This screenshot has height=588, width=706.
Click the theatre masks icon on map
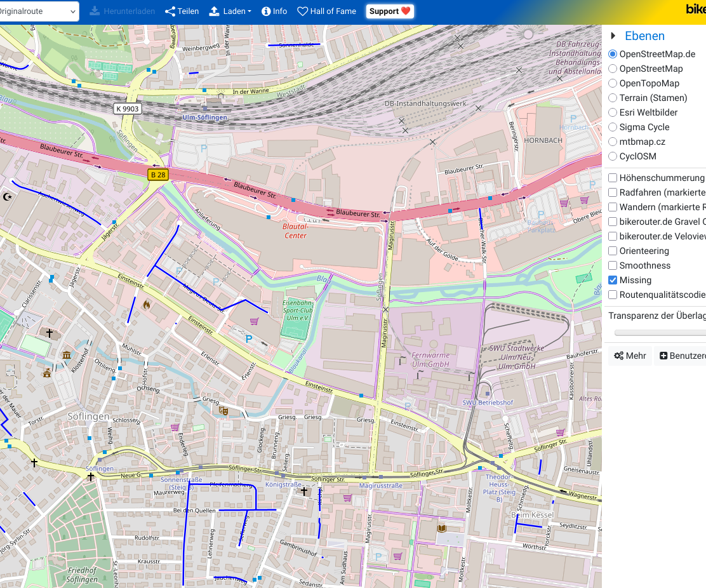(223, 411)
